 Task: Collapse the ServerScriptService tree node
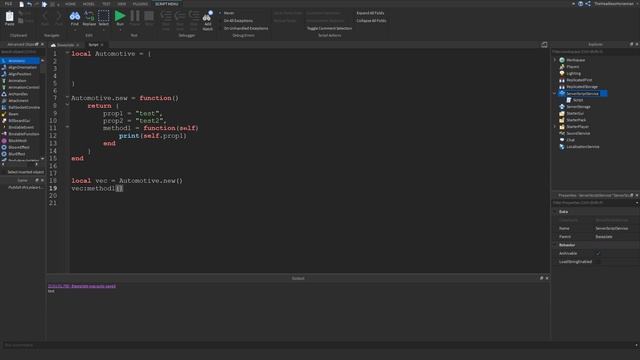tap(555, 93)
